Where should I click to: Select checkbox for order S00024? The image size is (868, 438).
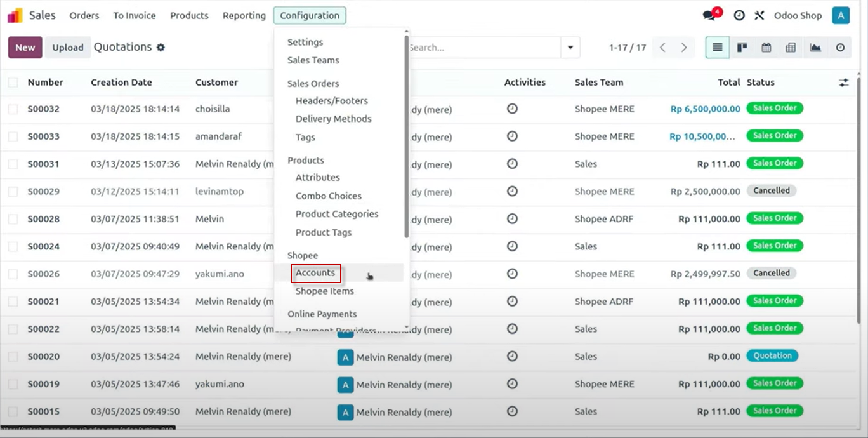tap(13, 246)
